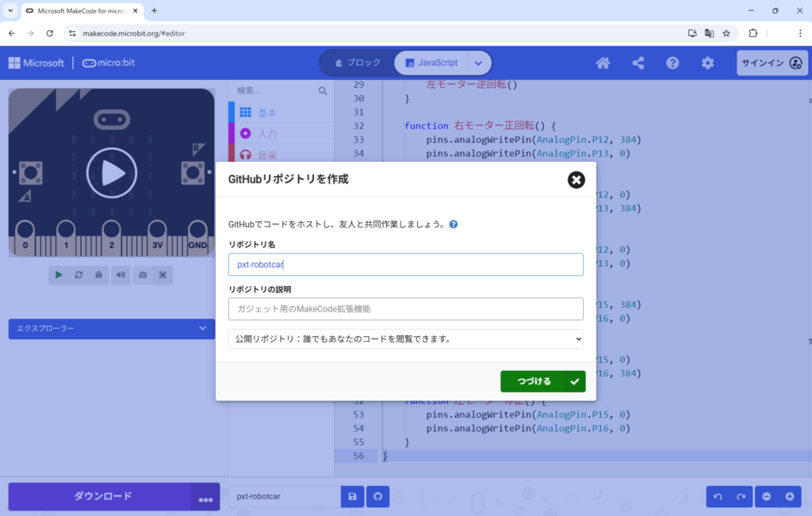Touch simulator pin 2
This screenshot has height=516, width=812.
(x=111, y=236)
